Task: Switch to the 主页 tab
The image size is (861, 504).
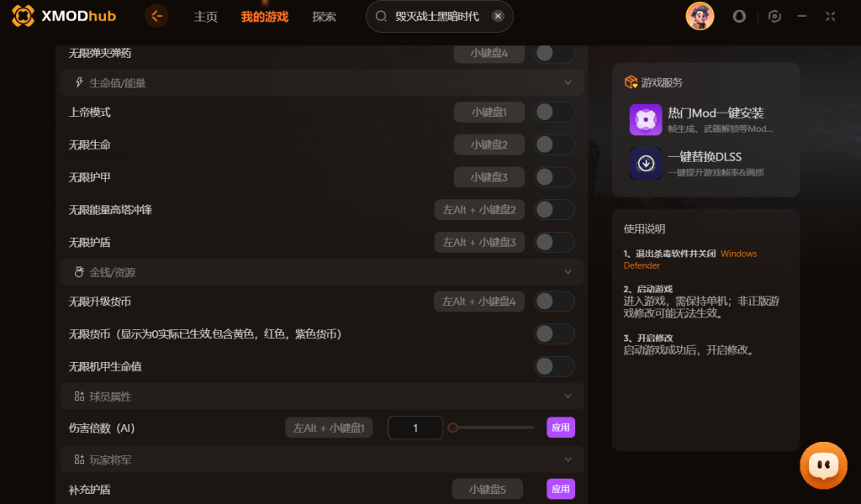Action: pyautogui.click(x=205, y=17)
